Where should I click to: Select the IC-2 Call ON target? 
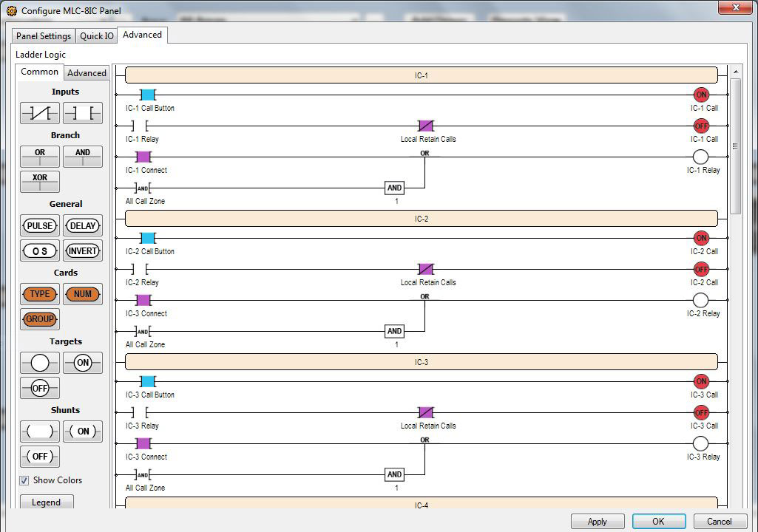point(701,238)
